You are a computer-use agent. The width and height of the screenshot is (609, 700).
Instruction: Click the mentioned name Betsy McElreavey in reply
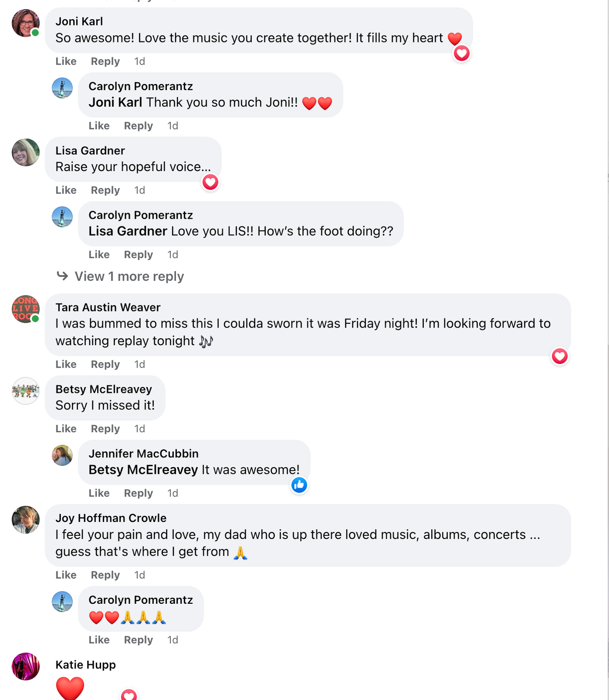click(x=143, y=470)
